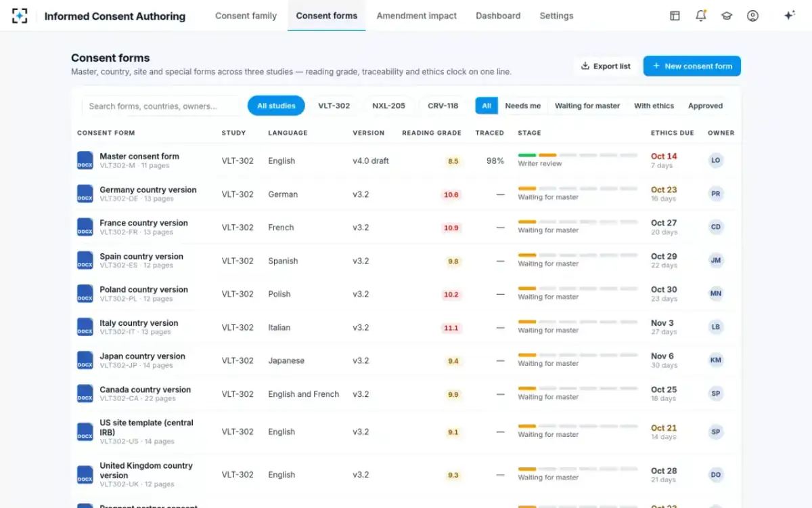Click Canada version Waiting for master progress bar

click(578, 389)
